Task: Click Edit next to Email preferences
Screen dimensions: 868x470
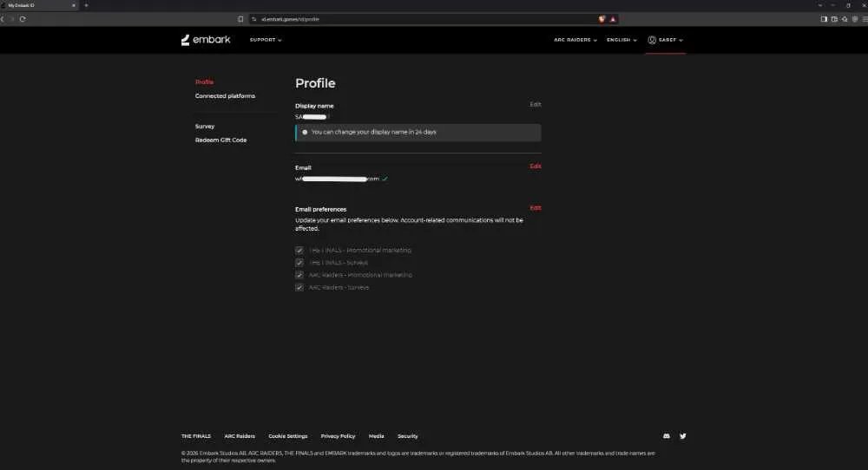Action: coord(536,208)
